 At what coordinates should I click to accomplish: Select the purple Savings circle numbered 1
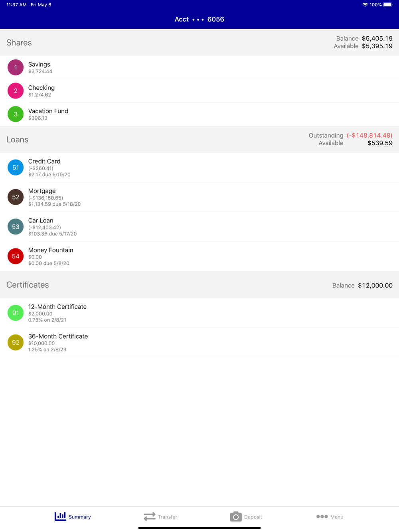coord(16,67)
